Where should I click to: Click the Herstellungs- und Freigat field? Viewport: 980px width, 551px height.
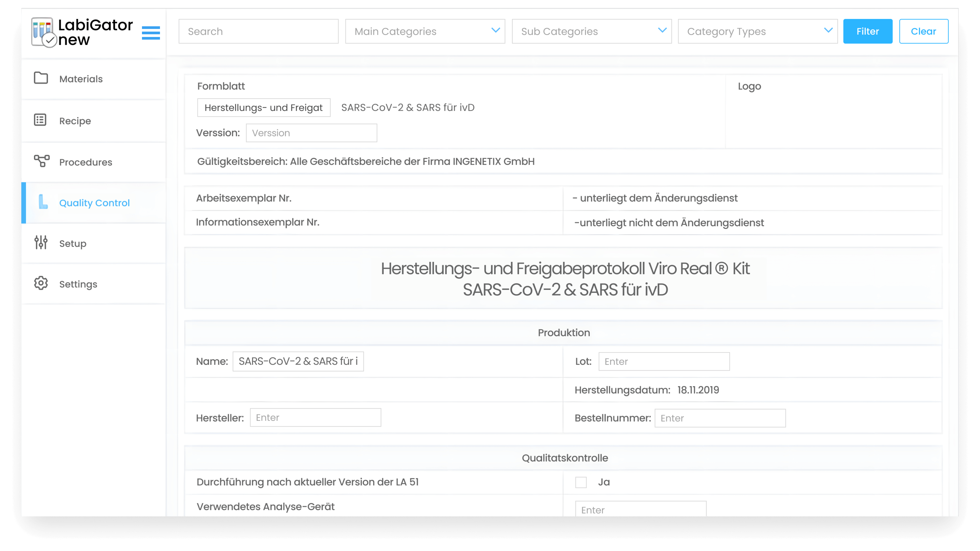(264, 108)
